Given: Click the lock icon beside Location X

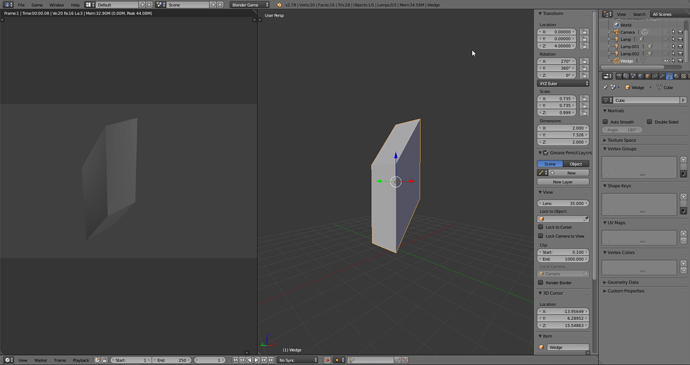Looking at the screenshot, I should click(x=584, y=32).
